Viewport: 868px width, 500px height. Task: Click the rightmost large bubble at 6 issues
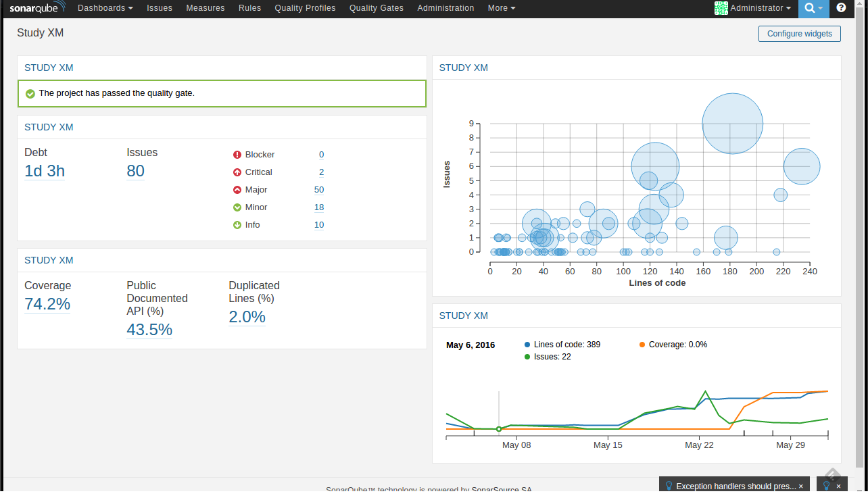[x=802, y=166]
